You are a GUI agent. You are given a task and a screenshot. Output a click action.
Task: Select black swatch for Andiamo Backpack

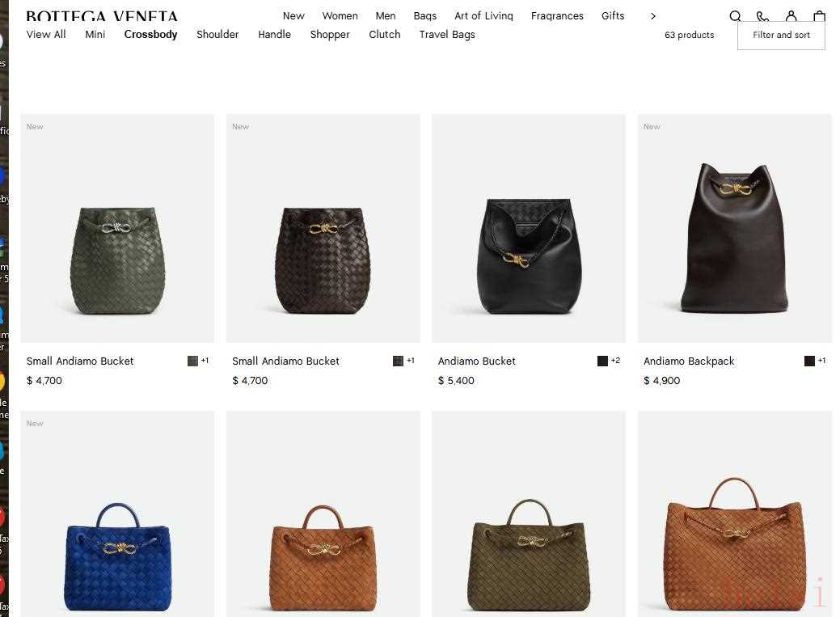[809, 361]
